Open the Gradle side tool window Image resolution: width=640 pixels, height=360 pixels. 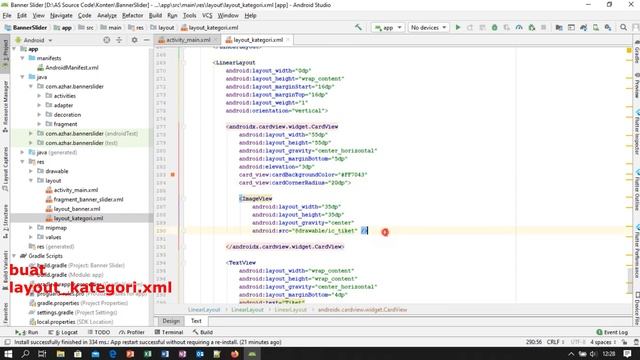coord(636,52)
